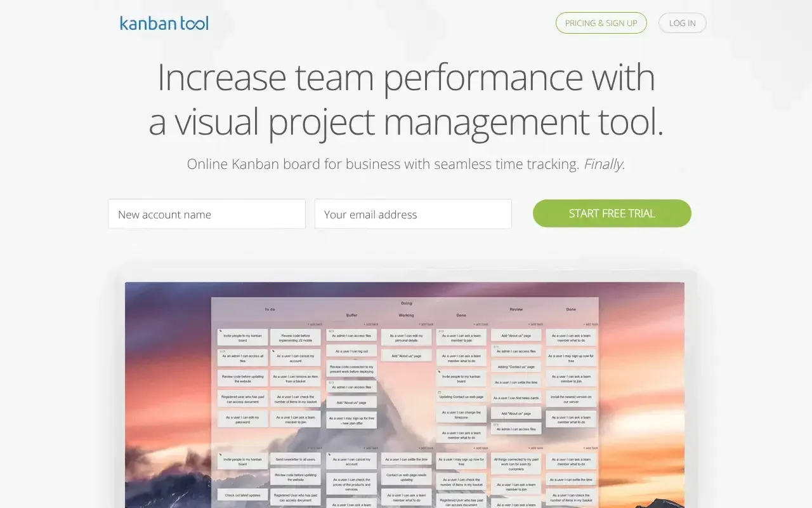Click the pencil icon on 'As a user I can edit my password' card
Viewport: 812px width, 508px height.
point(221,413)
